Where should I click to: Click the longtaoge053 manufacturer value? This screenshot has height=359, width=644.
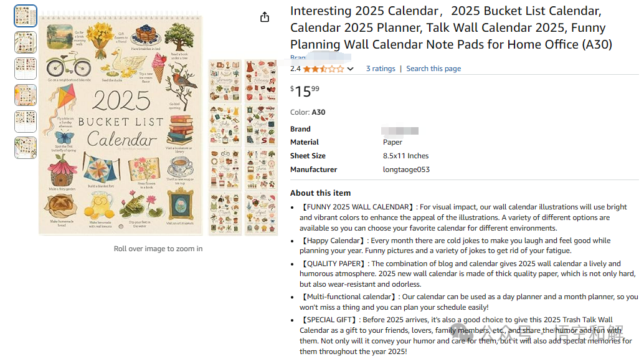tap(406, 170)
